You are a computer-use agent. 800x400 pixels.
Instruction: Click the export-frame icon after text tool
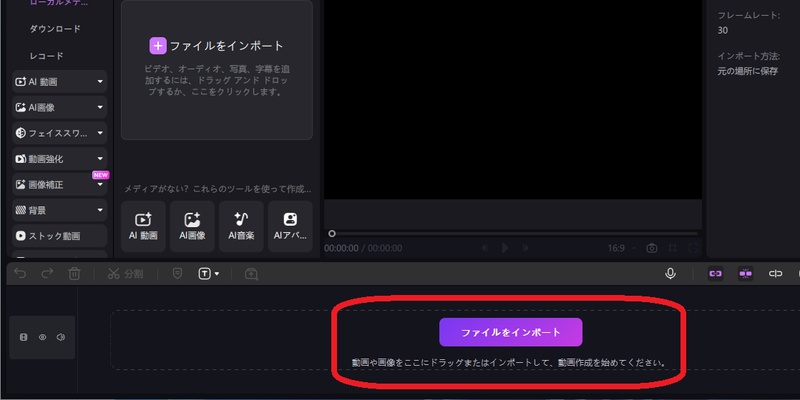click(251, 274)
